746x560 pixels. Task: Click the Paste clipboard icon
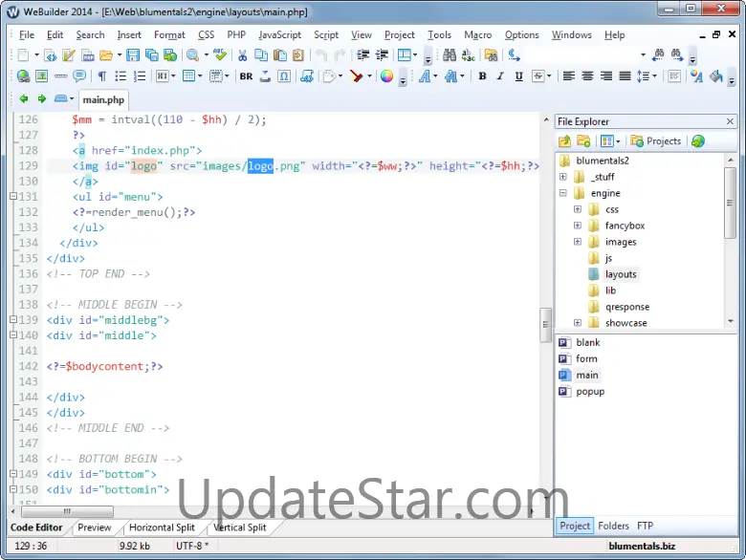[x=279, y=55]
